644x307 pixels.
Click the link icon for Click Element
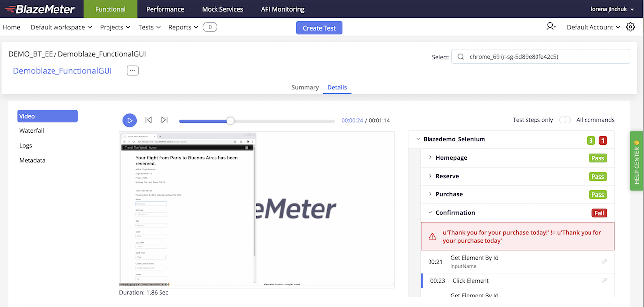point(604,281)
